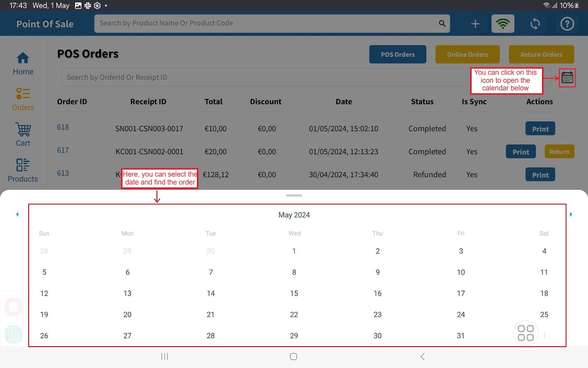Screen dimensions: 588x368
Task: Print the order 618 receipt
Action: pos(540,129)
